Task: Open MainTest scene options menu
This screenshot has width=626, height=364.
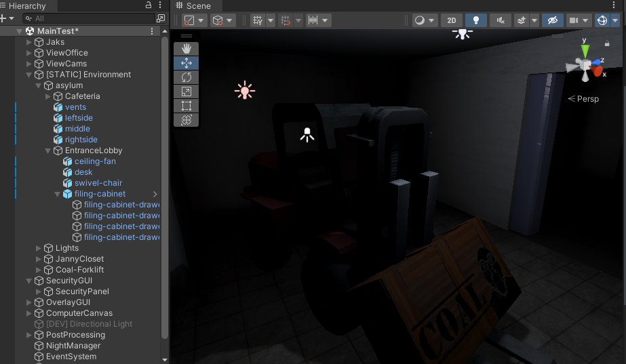Action: tap(152, 31)
